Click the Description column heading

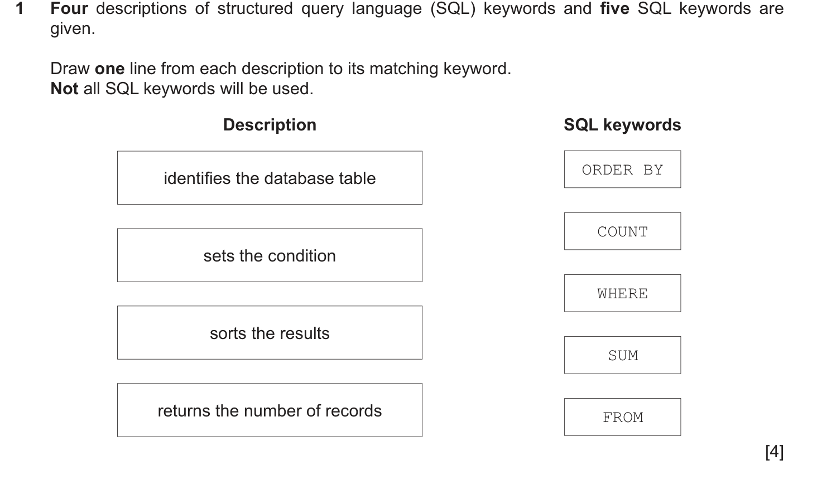point(270,125)
